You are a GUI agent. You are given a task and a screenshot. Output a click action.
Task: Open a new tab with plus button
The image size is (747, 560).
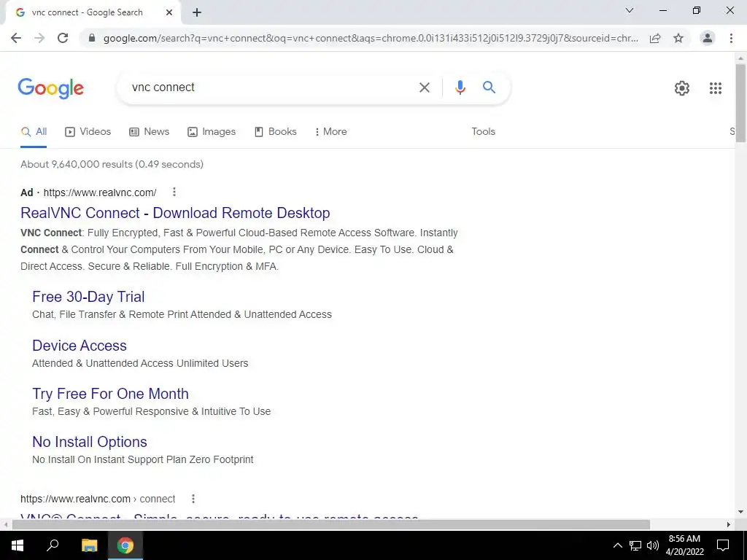[197, 13]
